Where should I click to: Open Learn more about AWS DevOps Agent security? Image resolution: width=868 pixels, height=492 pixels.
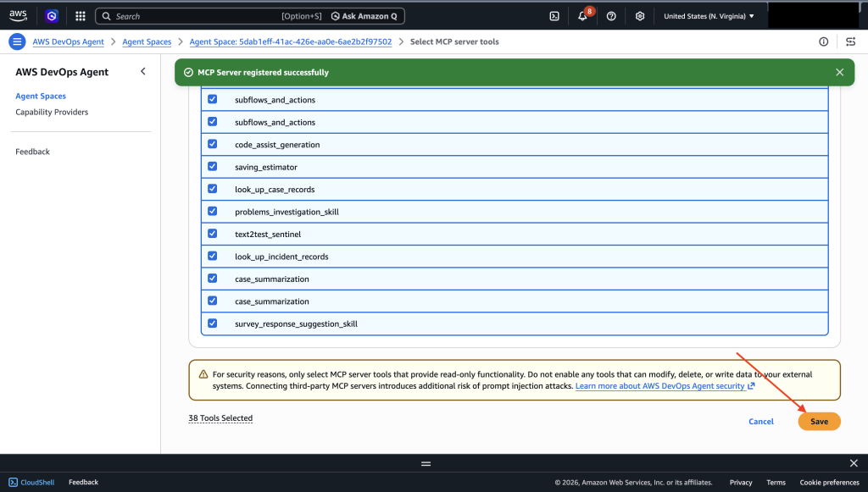pos(665,386)
